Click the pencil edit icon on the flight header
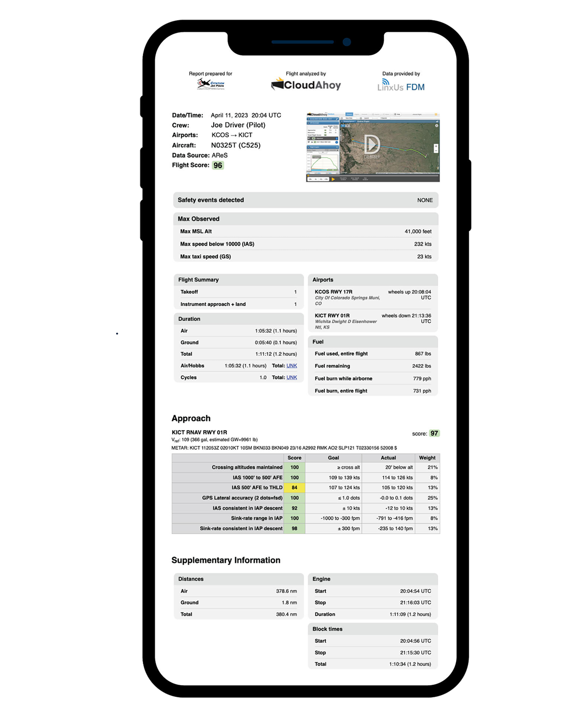This screenshot has height=713, width=588. pos(337,119)
